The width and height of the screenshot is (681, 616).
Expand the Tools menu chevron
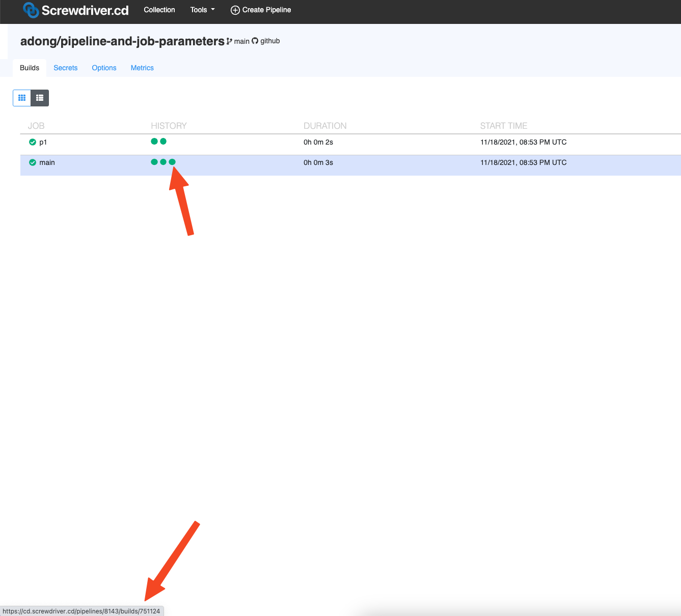[213, 10]
